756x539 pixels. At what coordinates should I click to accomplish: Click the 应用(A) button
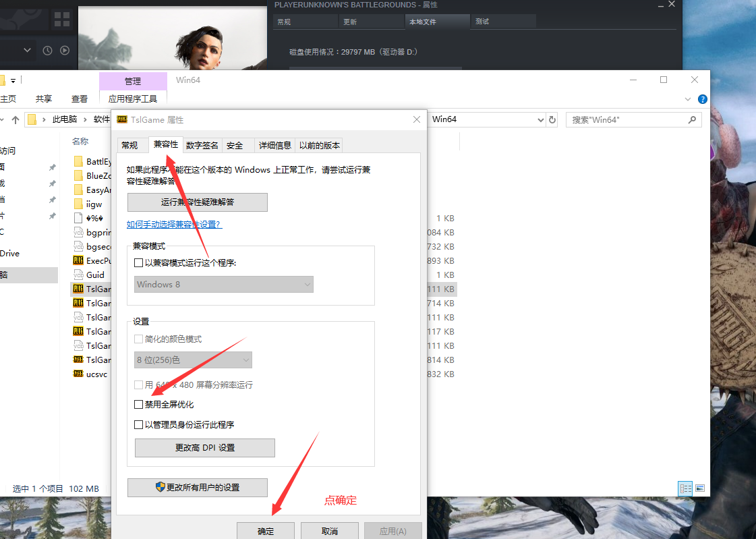(x=393, y=531)
